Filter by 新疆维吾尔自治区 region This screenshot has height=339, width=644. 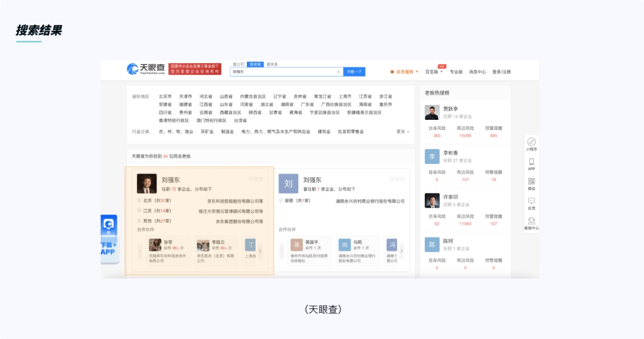point(364,113)
